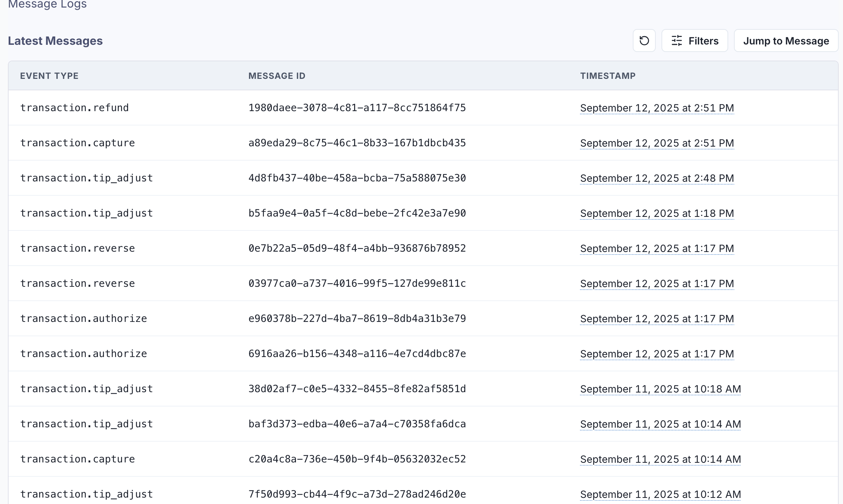Click the Jump to Message button

pyautogui.click(x=786, y=41)
